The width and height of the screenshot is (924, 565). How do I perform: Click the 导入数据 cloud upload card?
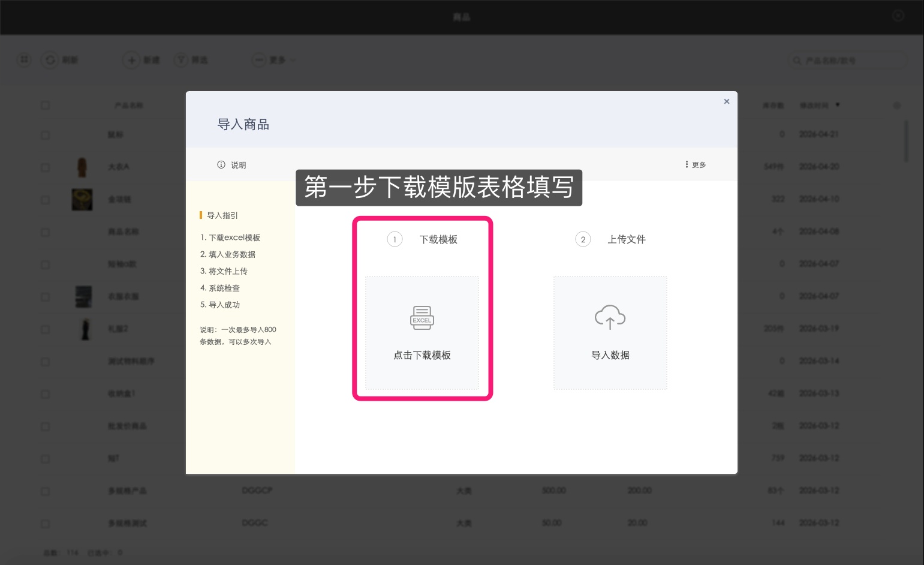point(610,333)
